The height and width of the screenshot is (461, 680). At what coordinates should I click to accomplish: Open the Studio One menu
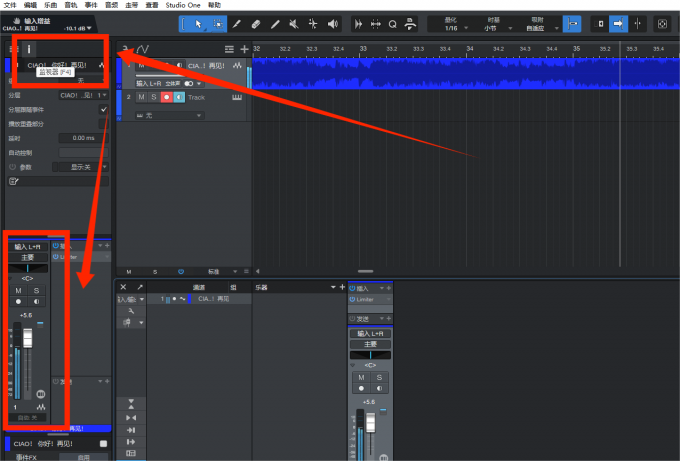click(x=183, y=5)
